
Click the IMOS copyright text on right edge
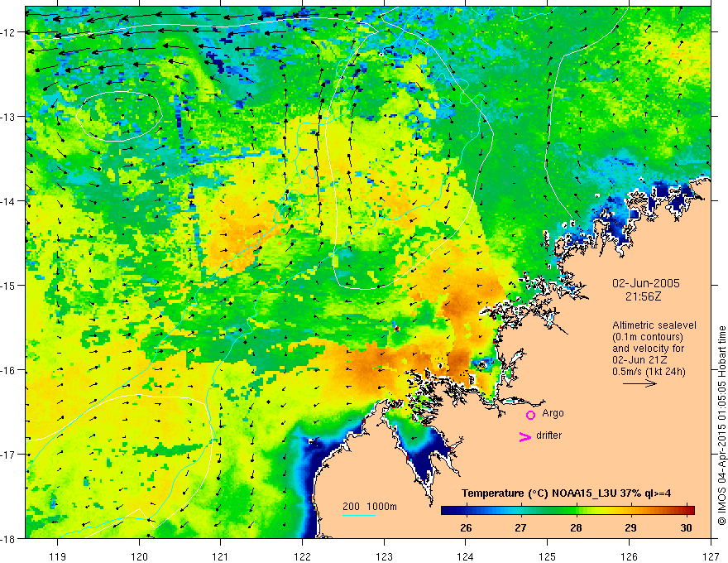pos(721,425)
